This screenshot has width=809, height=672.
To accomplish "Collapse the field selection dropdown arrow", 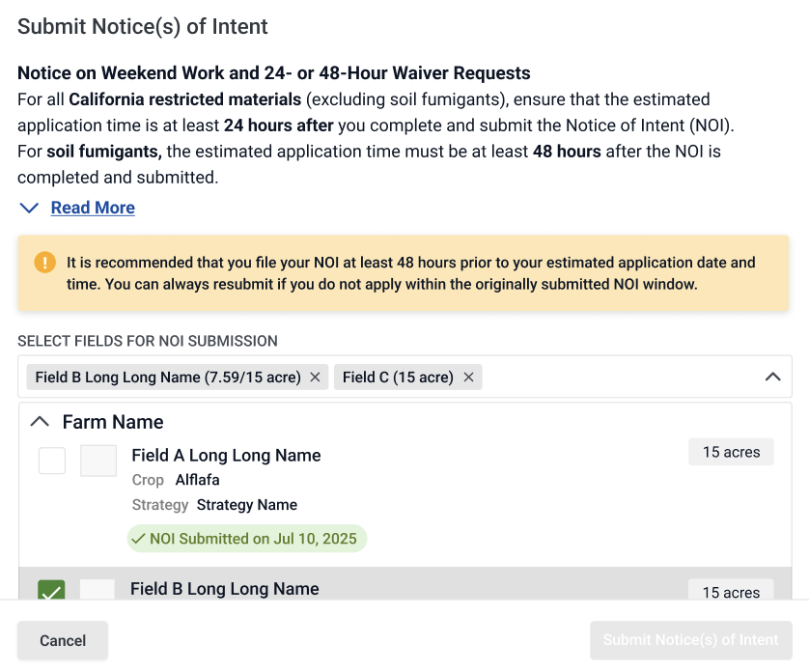I will coord(772,377).
